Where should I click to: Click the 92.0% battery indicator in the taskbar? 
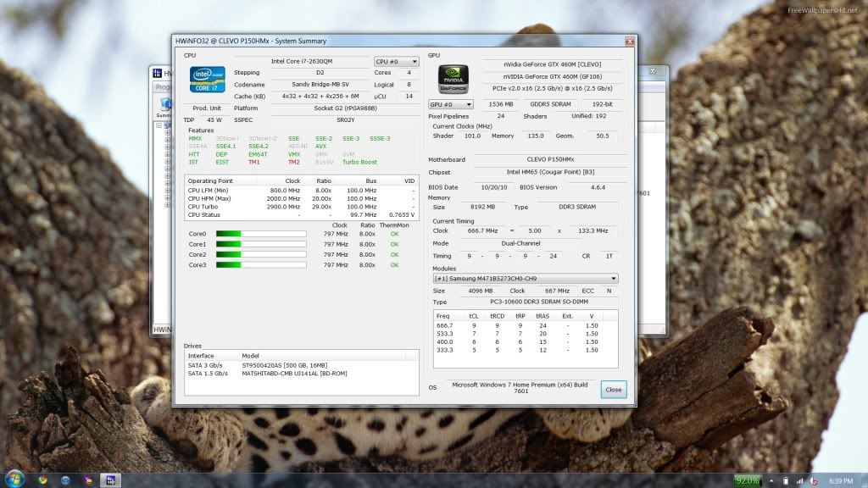click(748, 481)
